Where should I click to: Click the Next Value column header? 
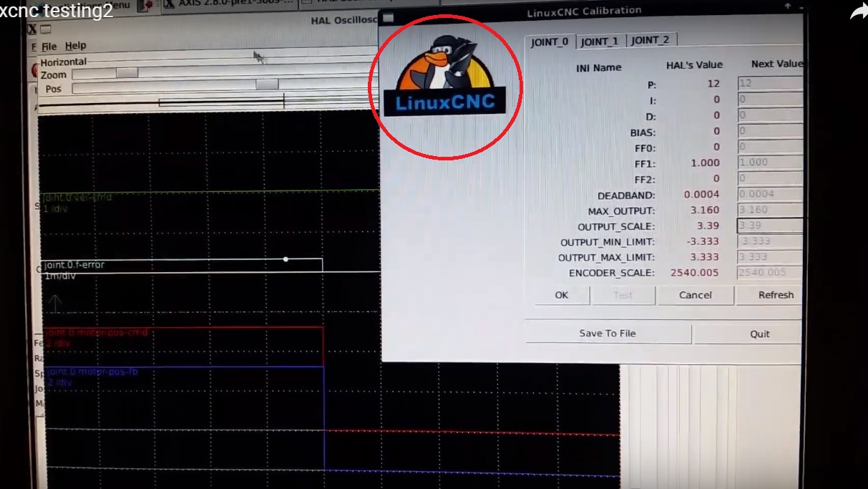(776, 64)
